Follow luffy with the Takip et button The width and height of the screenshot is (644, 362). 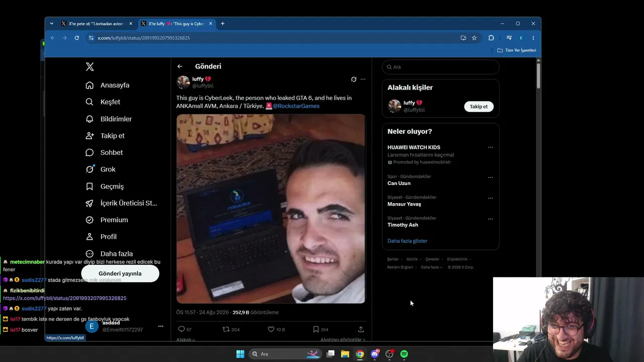click(478, 107)
